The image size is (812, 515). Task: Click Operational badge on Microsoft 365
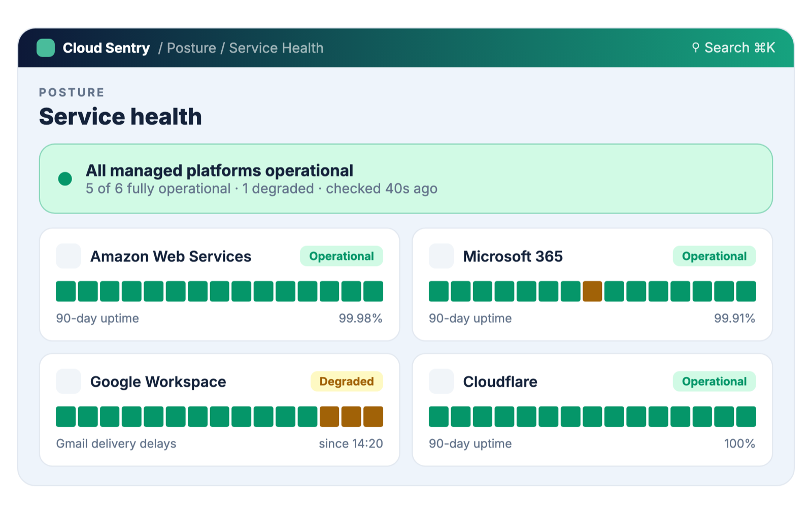715,256
